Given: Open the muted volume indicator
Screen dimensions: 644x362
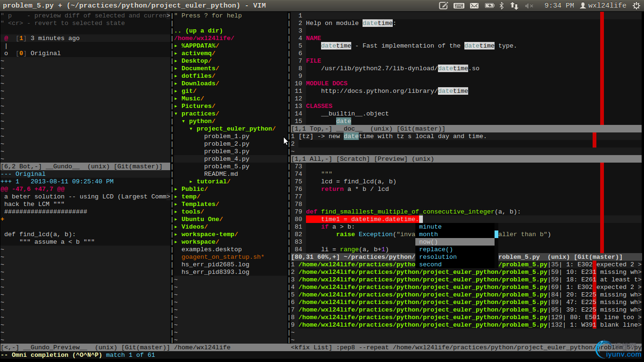Looking at the screenshot, I should pyautogui.click(x=529, y=6).
